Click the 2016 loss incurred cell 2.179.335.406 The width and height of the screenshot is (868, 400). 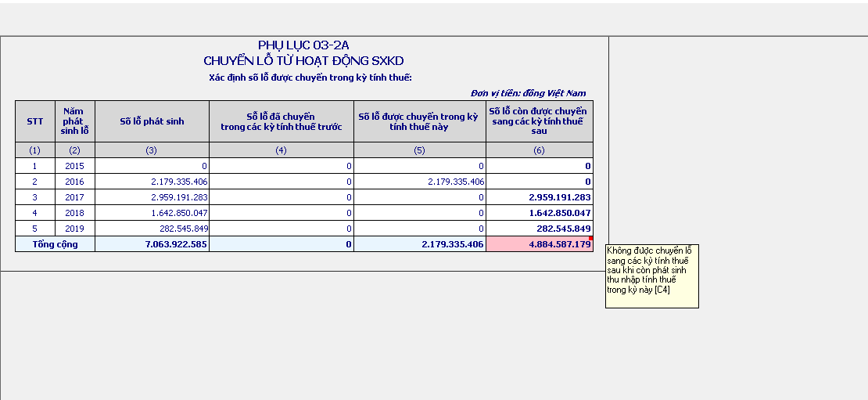click(152, 182)
